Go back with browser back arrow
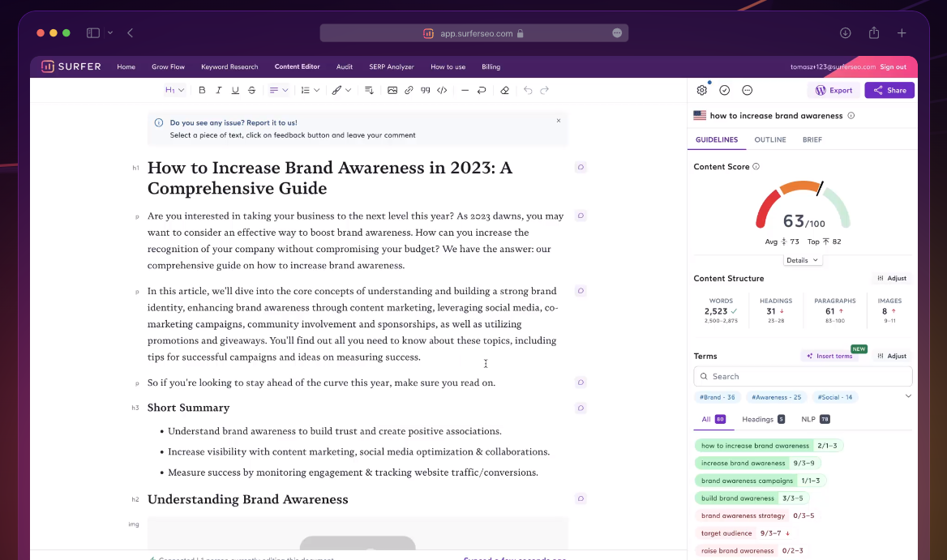Viewport: 947px width, 560px height. (x=131, y=33)
